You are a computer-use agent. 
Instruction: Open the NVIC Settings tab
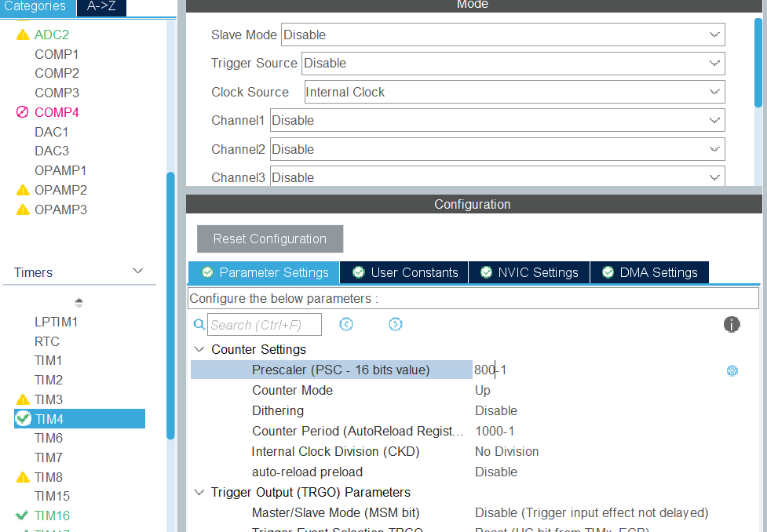[529, 272]
